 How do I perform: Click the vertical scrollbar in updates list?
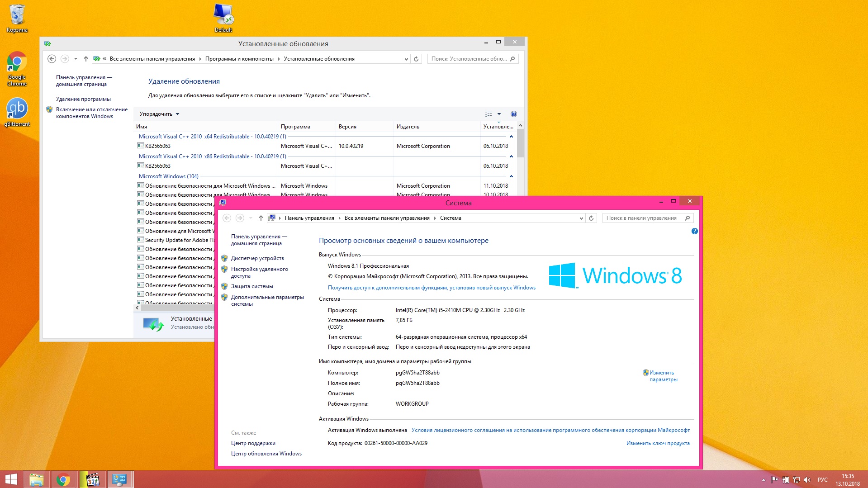click(520, 143)
